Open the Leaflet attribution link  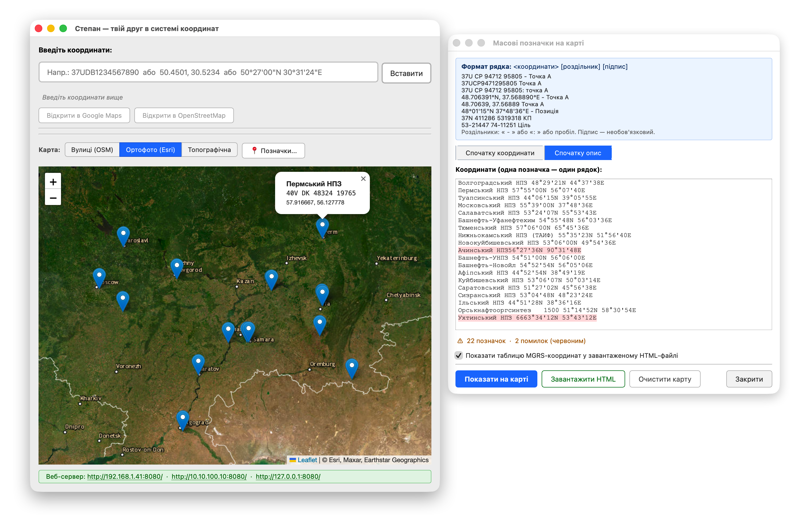point(307,460)
